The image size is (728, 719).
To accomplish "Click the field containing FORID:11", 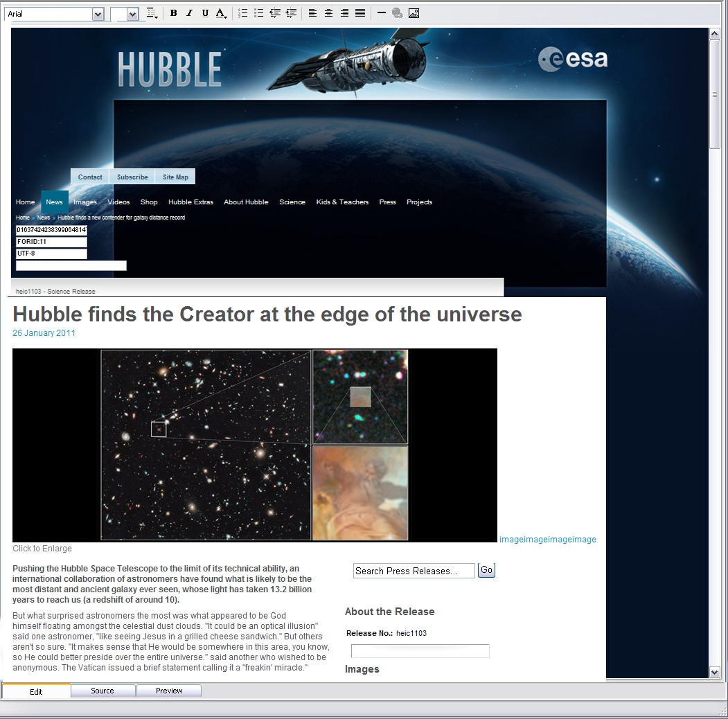I will tap(51, 242).
